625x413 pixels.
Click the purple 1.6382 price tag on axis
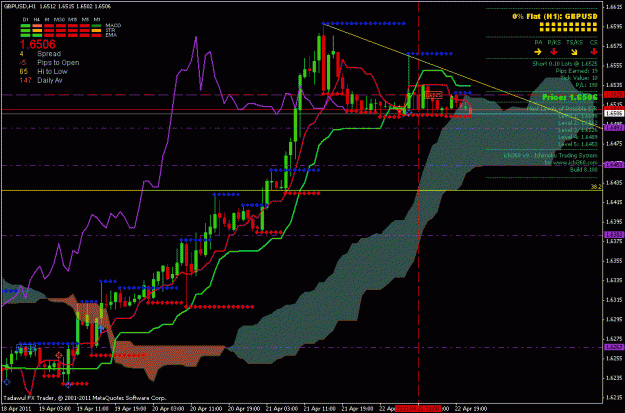click(x=612, y=235)
